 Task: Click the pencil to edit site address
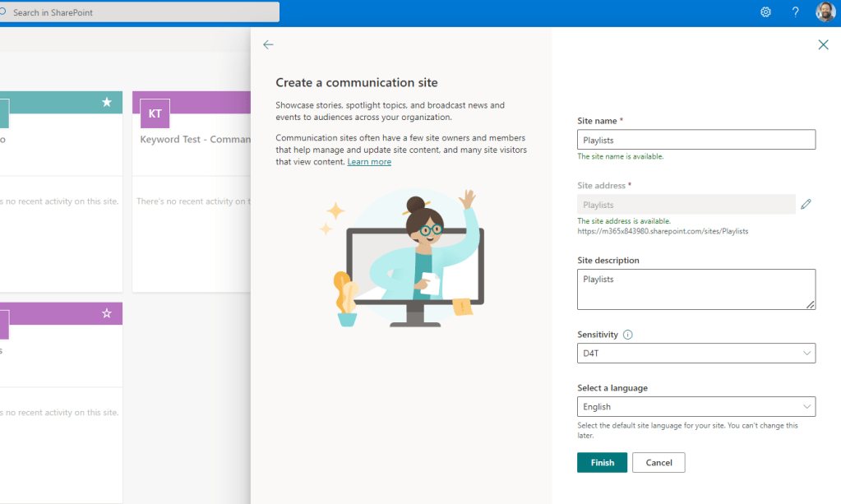click(806, 204)
